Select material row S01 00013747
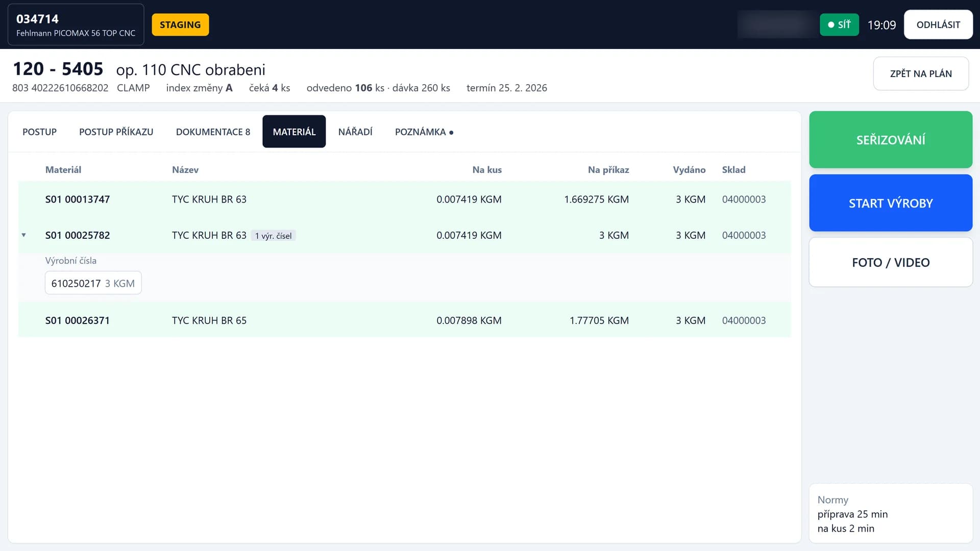This screenshot has width=980, height=551. tap(404, 199)
